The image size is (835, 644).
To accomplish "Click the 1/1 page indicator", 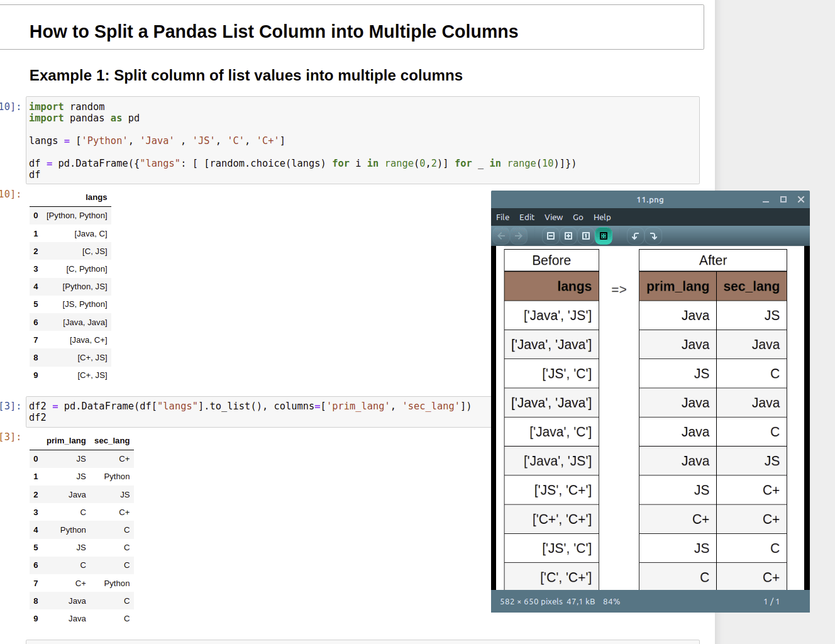I will click(x=771, y=601).
